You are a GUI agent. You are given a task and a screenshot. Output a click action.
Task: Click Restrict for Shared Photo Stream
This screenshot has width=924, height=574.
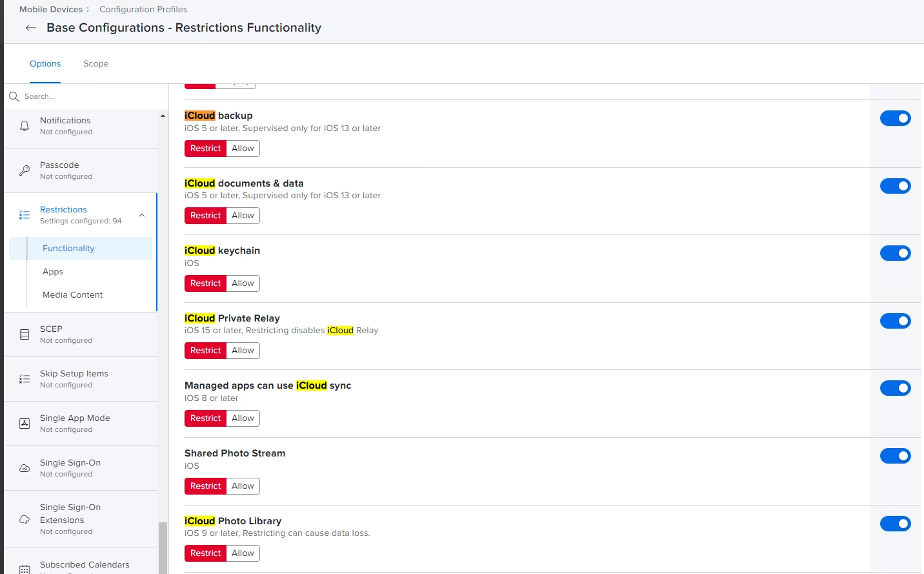(x=205, y=486)
